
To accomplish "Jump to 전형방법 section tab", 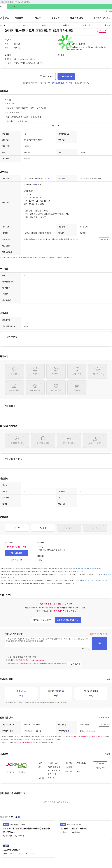I will pos(86,25).
